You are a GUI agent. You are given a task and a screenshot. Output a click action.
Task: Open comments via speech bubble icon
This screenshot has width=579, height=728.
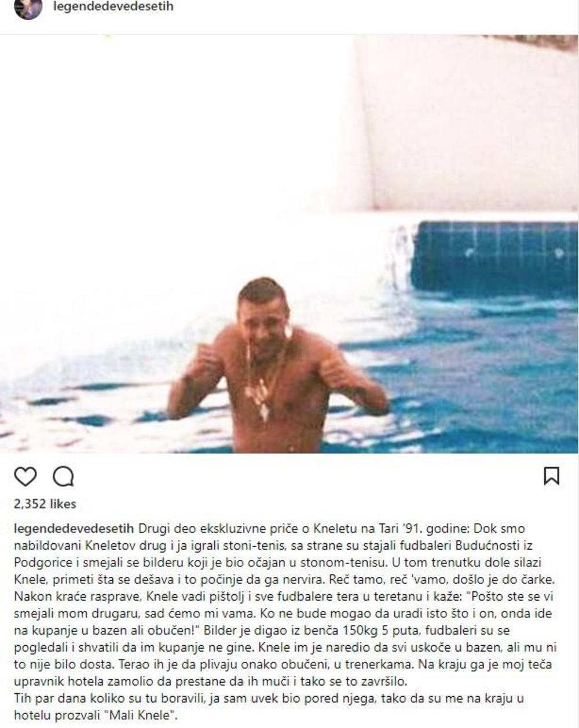coord(63,476)
